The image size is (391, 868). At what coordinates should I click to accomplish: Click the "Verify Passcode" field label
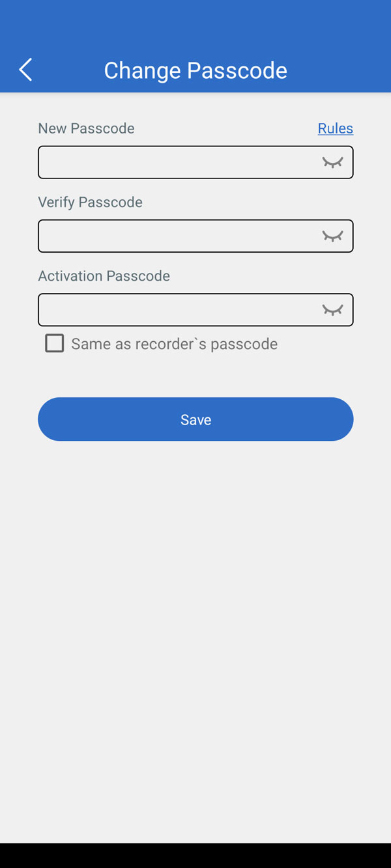click(x=90, y=202)
